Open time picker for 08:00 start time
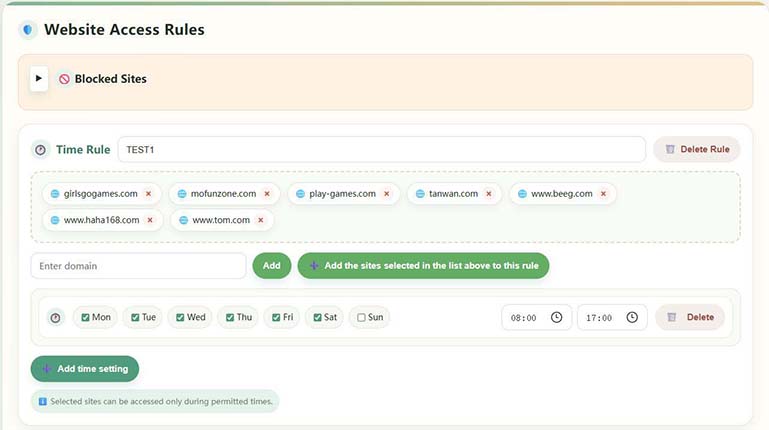 (556, 317)
